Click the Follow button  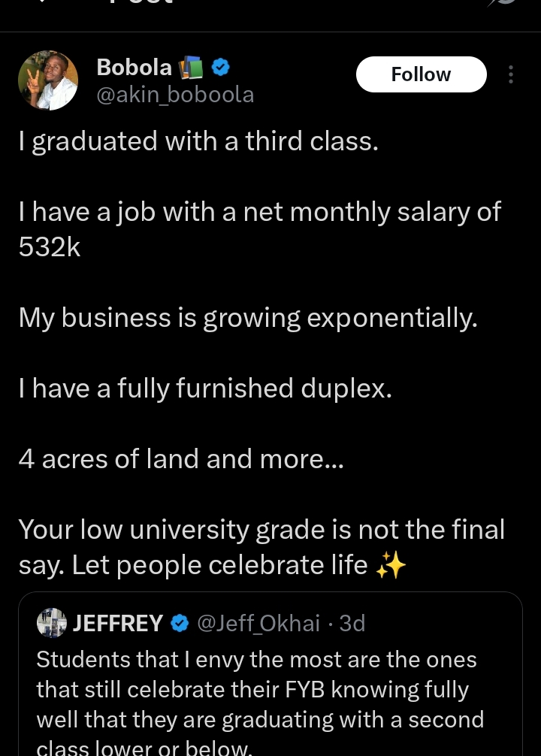pyautogui.click(x=421, y=74)
